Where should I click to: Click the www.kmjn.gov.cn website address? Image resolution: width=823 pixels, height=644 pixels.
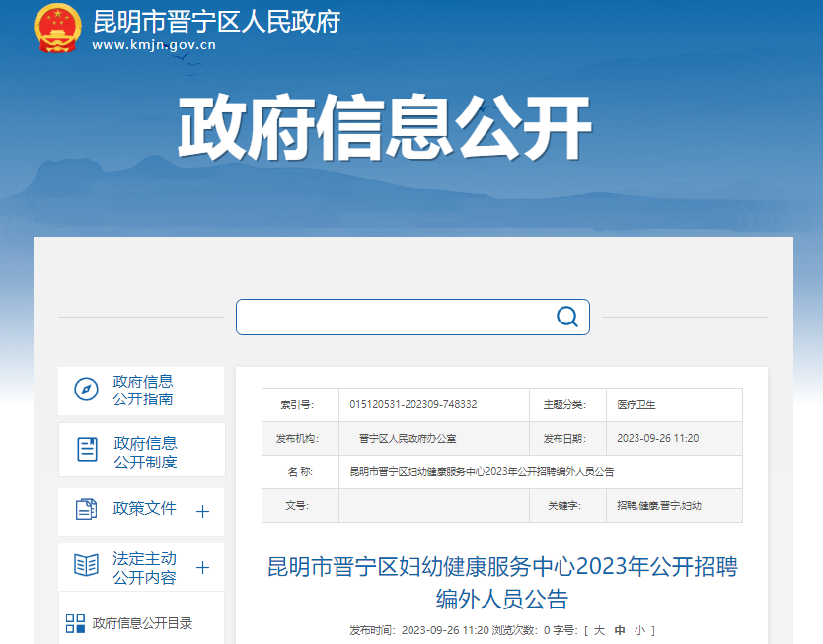pos(154,45)
